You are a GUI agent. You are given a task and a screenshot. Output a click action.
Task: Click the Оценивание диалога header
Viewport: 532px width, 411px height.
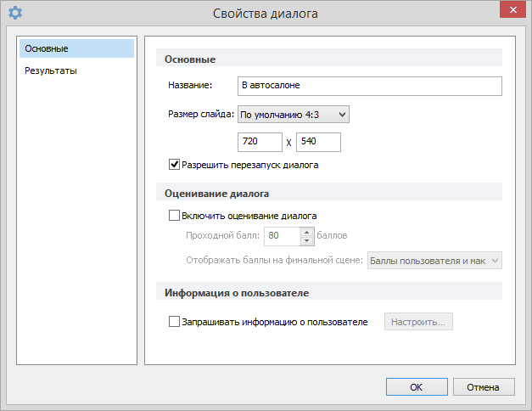pyautogui.click(x=328, y=192)
